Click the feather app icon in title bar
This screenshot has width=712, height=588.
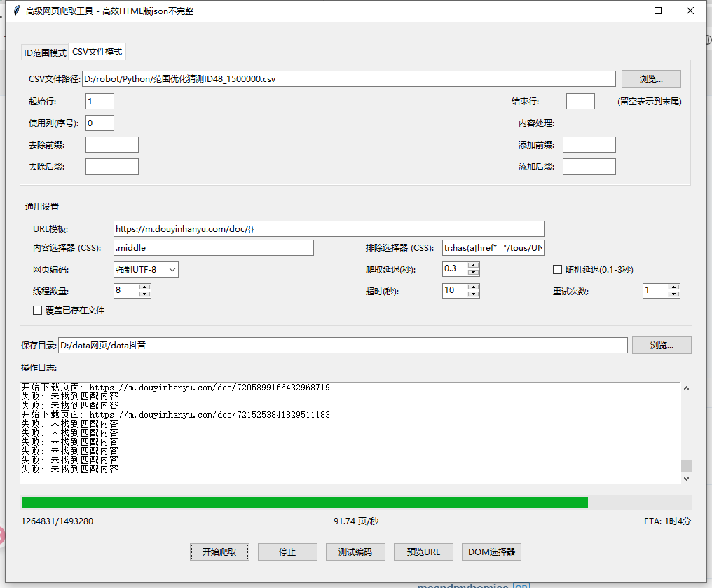[15, 11]
